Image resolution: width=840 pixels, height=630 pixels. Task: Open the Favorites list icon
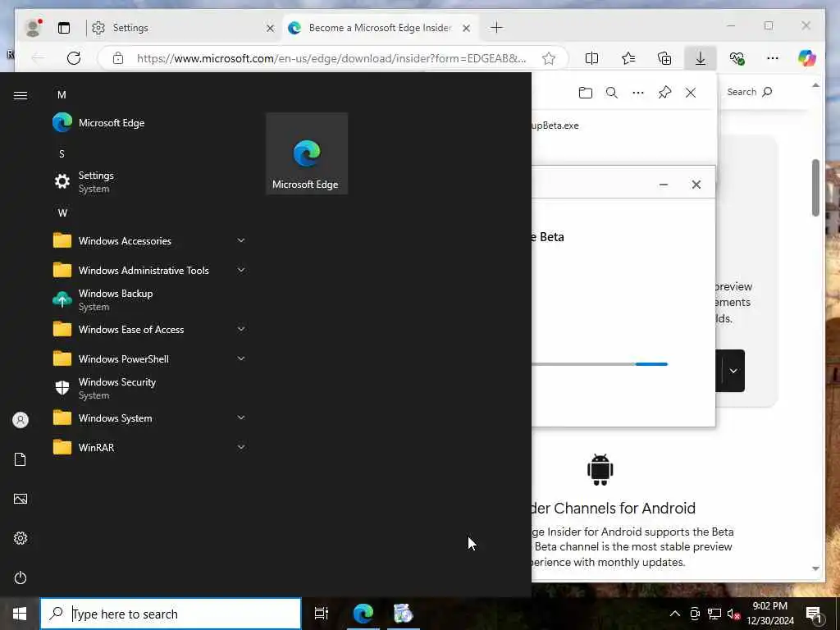628,58
